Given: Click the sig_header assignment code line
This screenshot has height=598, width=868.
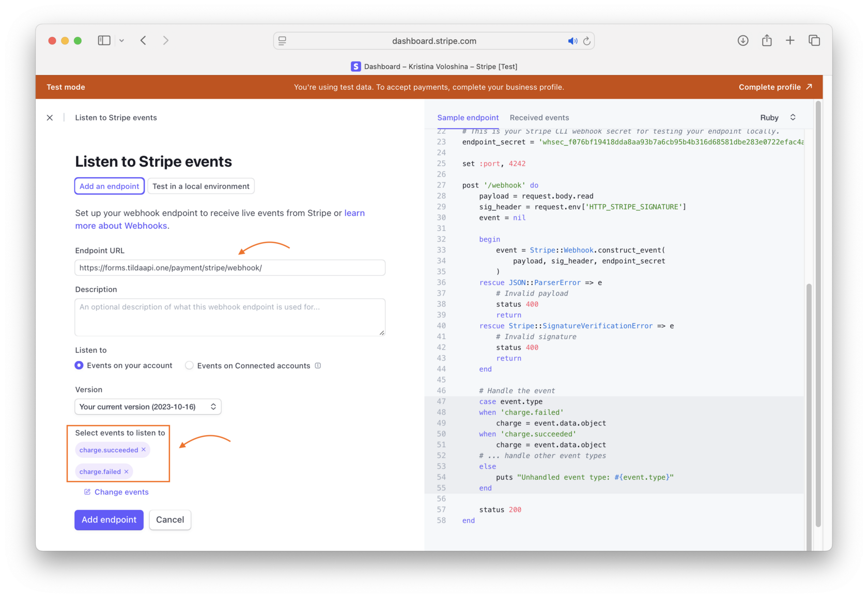Looking at the screenshot, I should point(583,207).
